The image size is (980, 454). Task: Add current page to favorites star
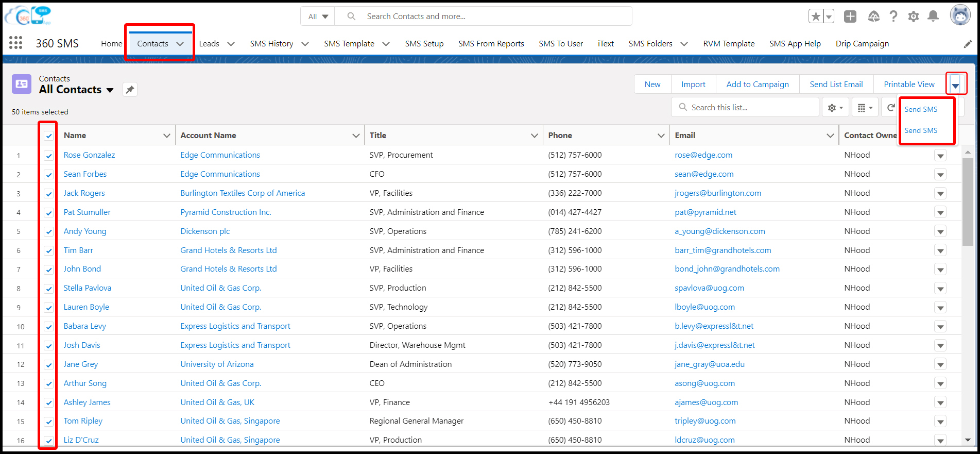(x=816, y=16)
